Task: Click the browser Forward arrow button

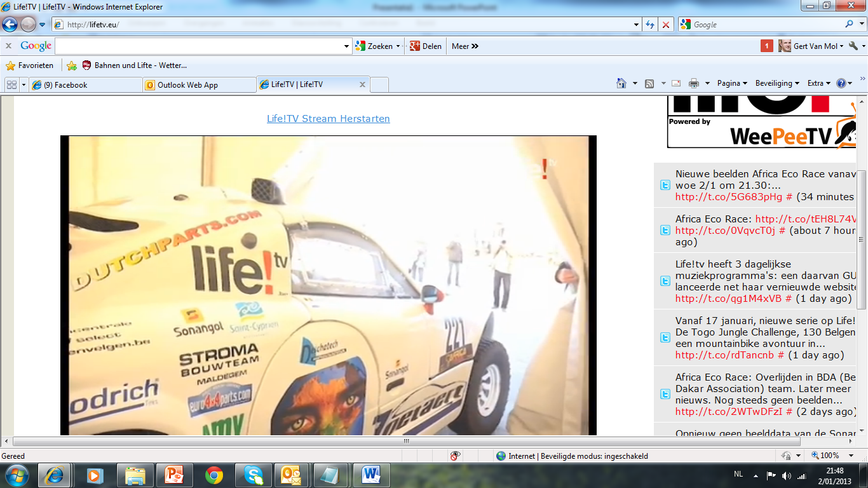Action: pos(28,25)
